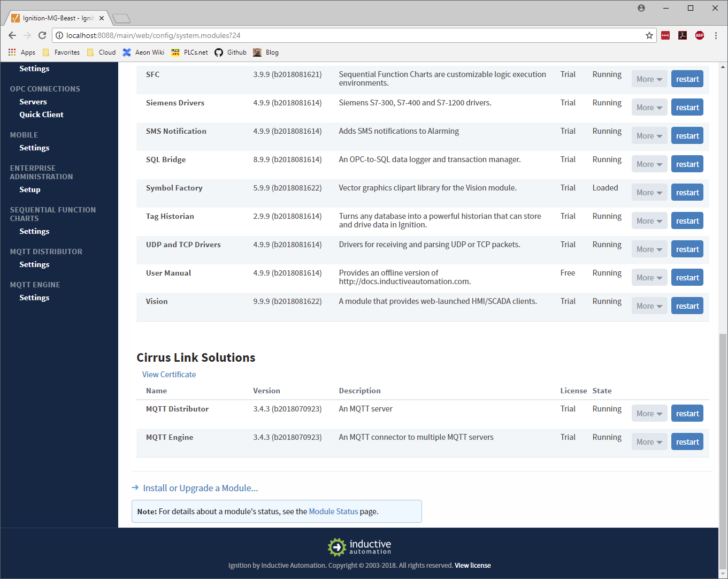The width and height of the screenshot is (728, 579).
Task: Restart the Siemens Drivers module
Action: [x=687, y=108]
